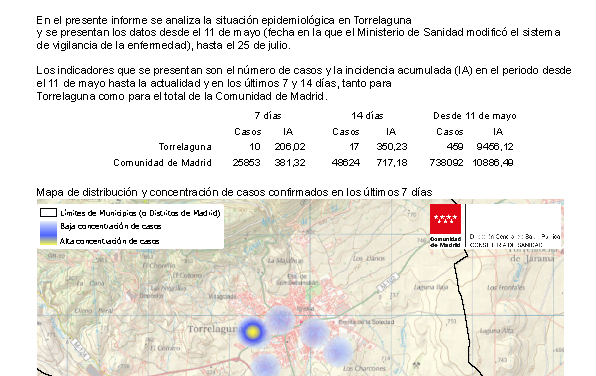Click the yellow high-concentration hotspot on the map

pos(252,332)
